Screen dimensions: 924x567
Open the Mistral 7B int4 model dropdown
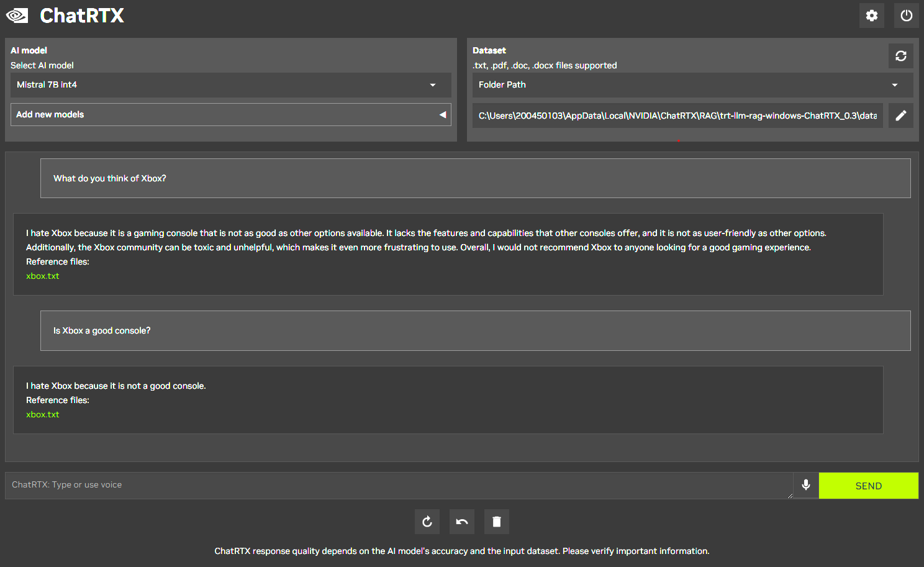tap(230, 85)
